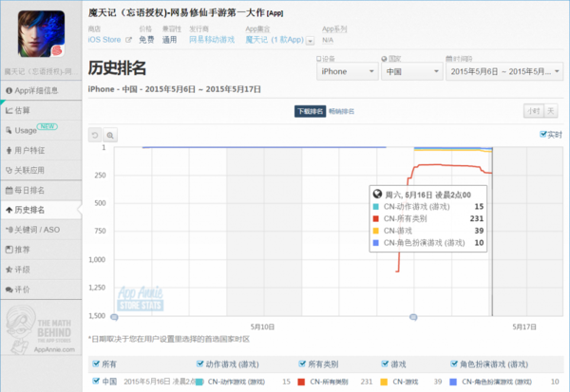This screenshot has height=392, width=570.
Task: Toggle the 所有 checkbox
Action: (x=96, y=364)
